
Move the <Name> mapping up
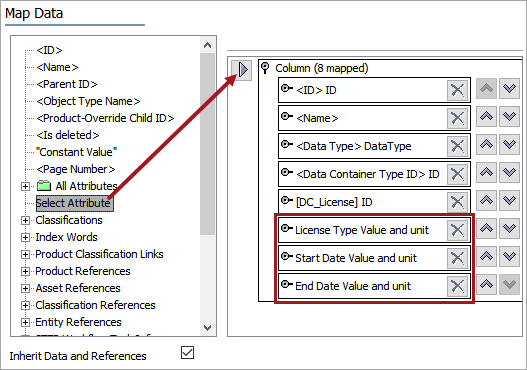(x=486, y=117)
